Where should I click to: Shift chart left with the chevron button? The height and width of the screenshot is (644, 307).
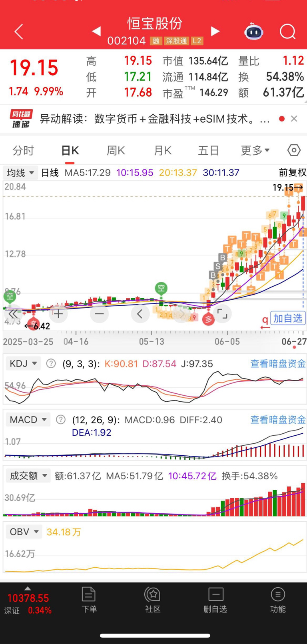pos(140,314)
